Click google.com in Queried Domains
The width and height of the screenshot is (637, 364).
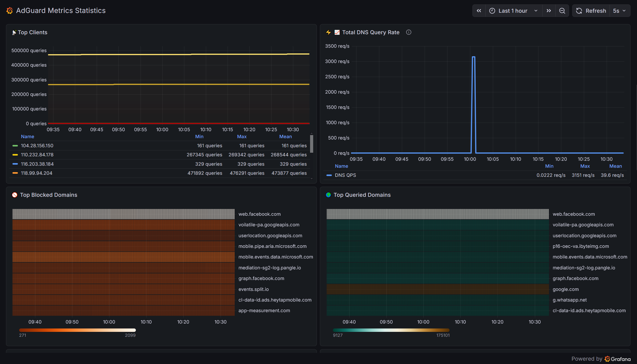point(565,289)
